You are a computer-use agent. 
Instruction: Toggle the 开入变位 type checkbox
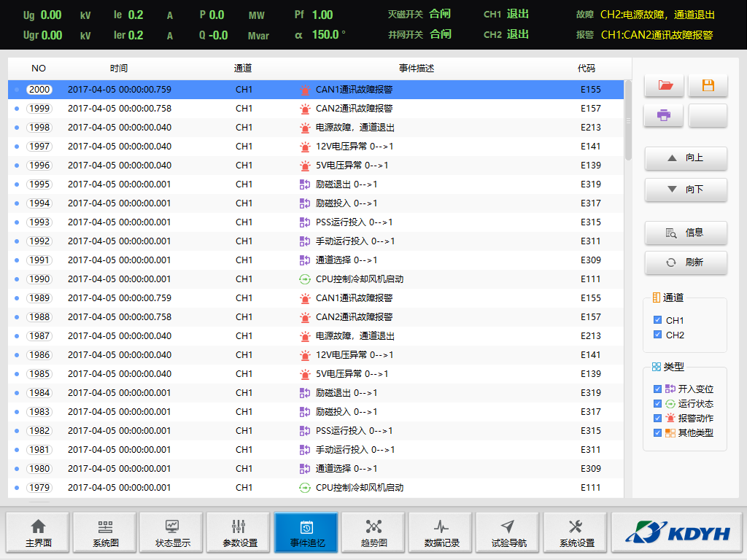point(658,389)
